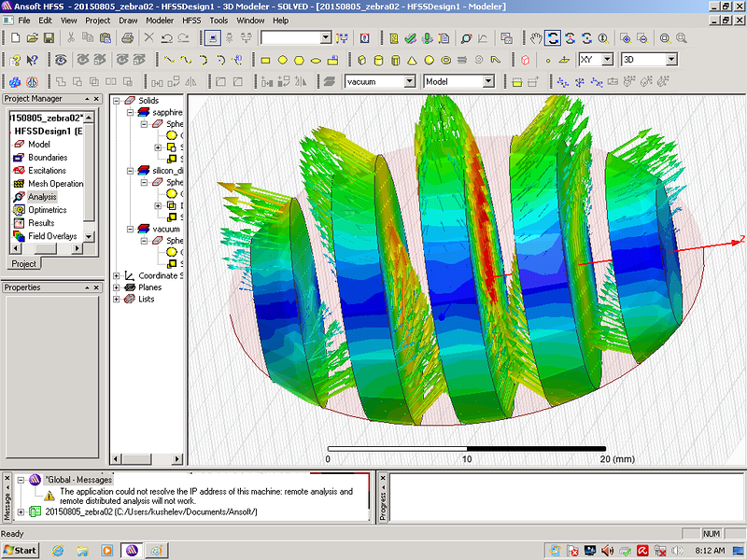
Task: Click the Windows Start button
Action: pyautogui.click(x=21, y=550)
